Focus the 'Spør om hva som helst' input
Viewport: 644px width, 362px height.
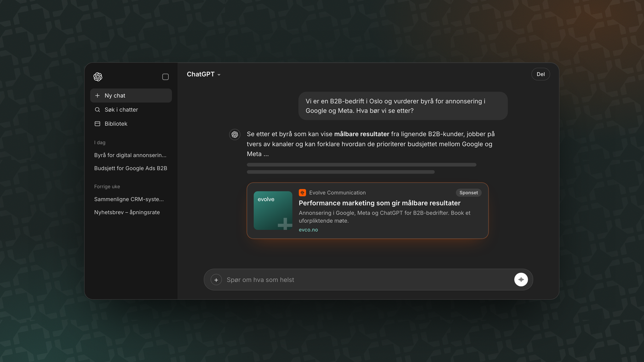tap(368, 280)
